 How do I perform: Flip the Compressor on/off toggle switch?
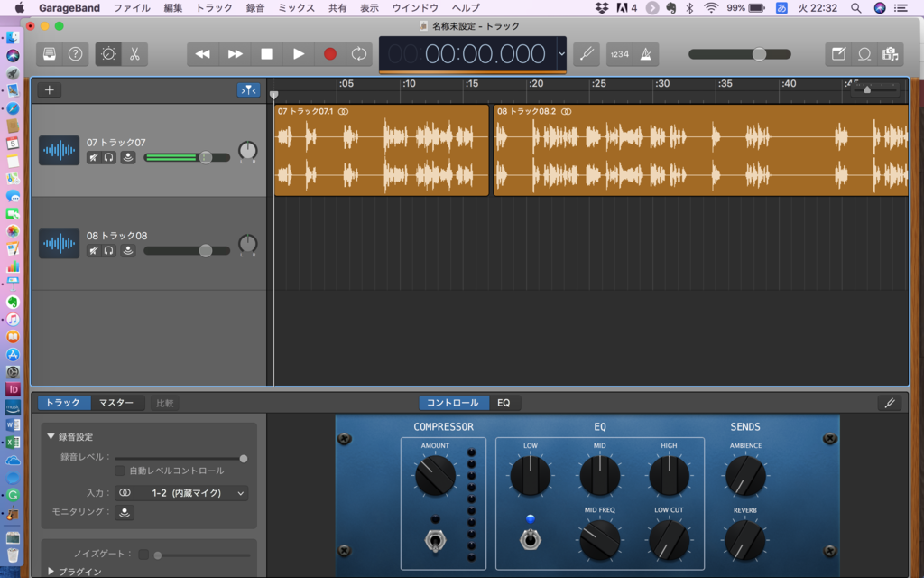(436, 540)
